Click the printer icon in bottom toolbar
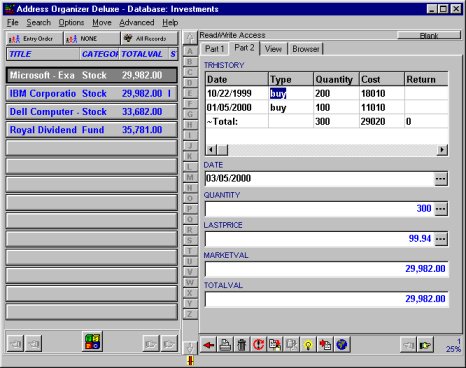 pos(225,345)
